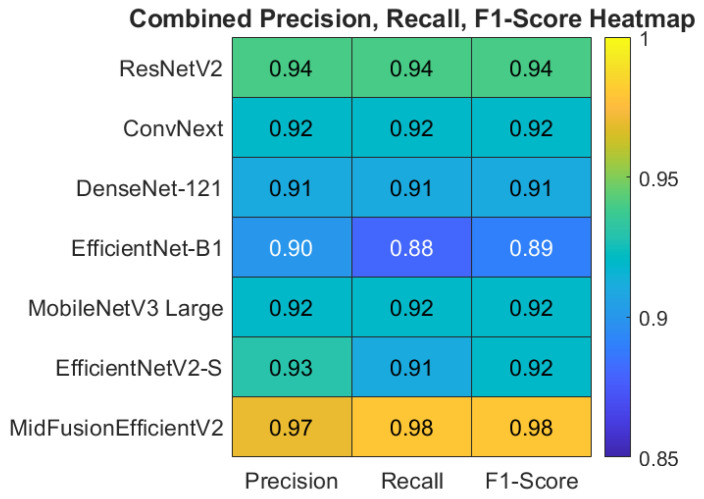Click the Precision column label
The image size is (704, 499).
291,481
